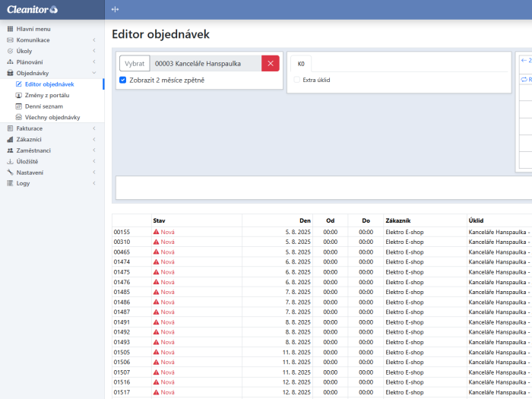Toggle the Extra úklid checkbox

click(296, 80)
